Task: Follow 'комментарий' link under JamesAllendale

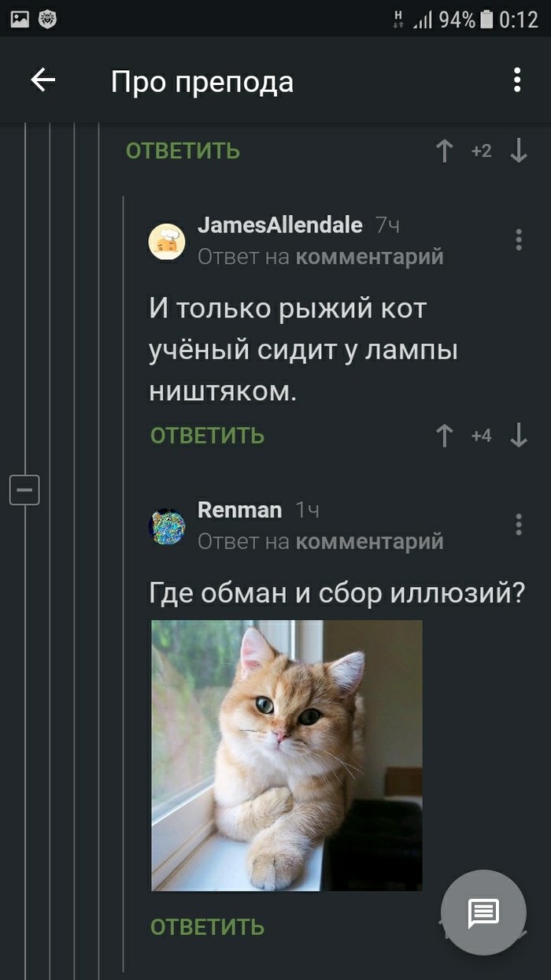Action: [x=369, y=257]
